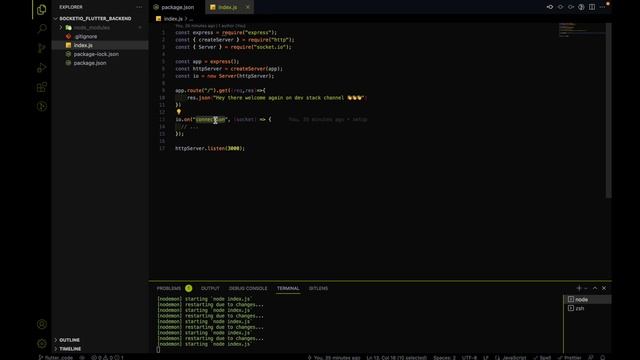The width and height of the screenshot is (640, 360).
Task: Open file annotations toggle icon in editor toolbar
Action: click(581, 7)
